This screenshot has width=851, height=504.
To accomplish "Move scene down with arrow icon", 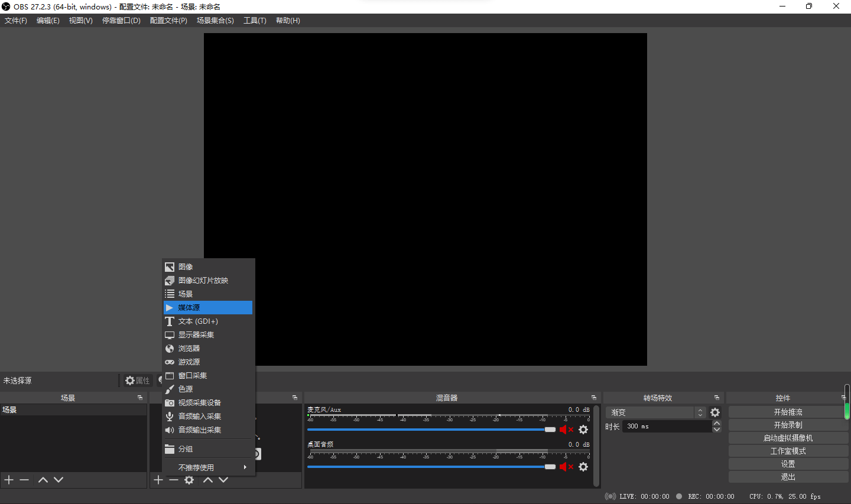I will coord(59,480).
